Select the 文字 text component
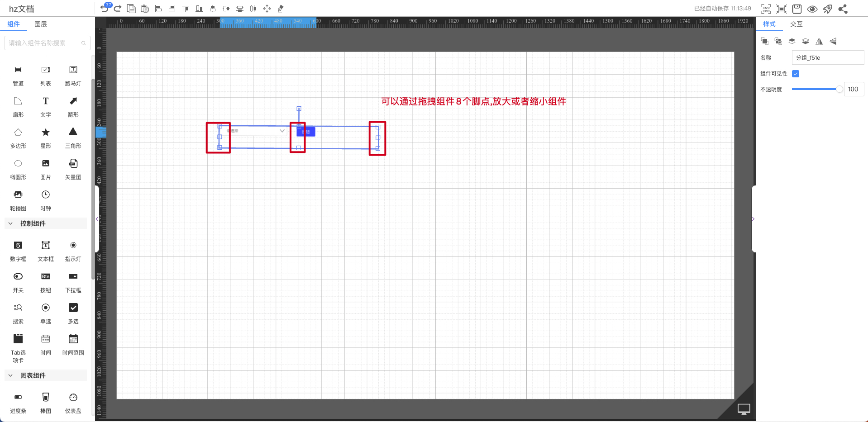 tap(46, 107)
